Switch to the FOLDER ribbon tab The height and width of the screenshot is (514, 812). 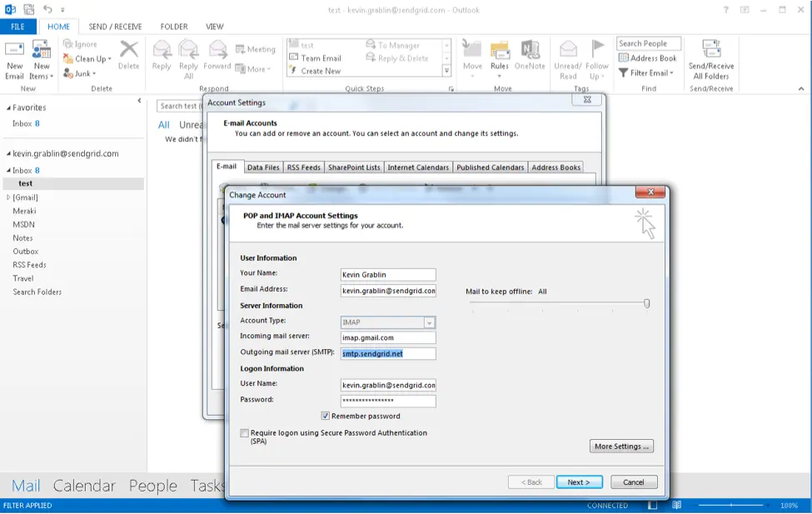tap(174, 27)
